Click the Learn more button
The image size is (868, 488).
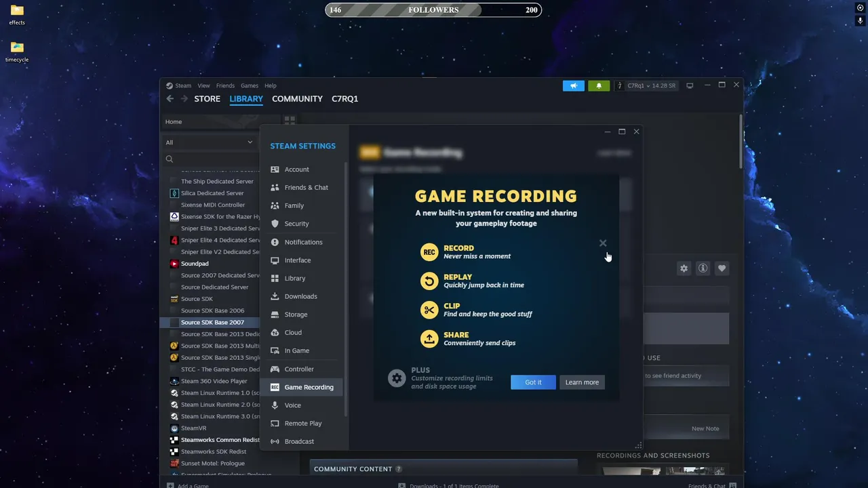(582, 382)
